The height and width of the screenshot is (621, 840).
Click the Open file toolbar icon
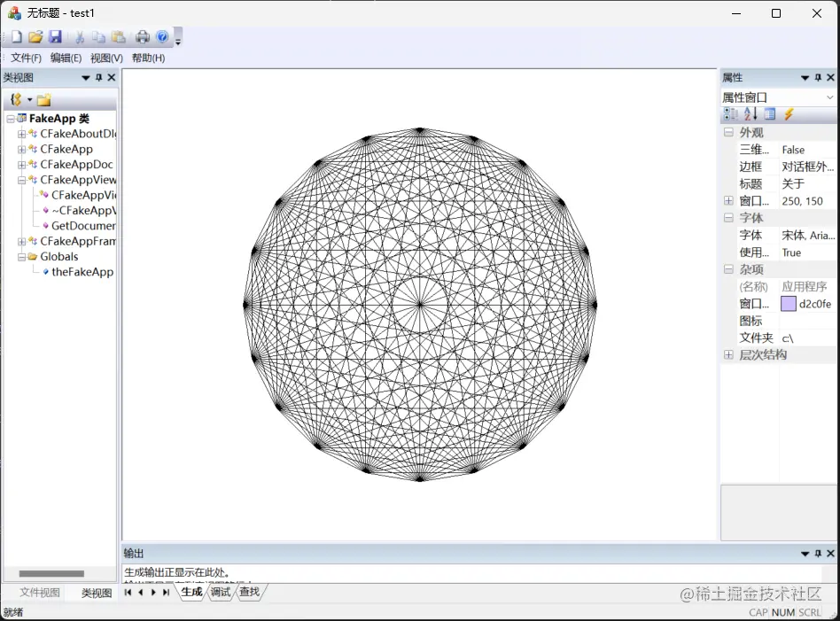tap(35, 36)
